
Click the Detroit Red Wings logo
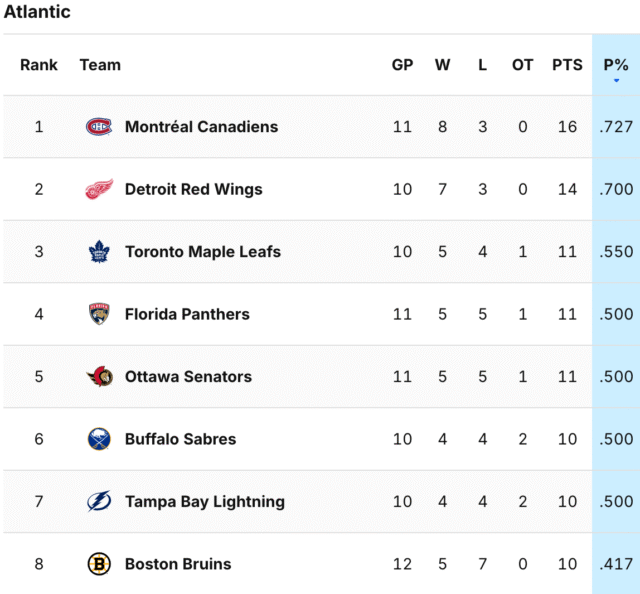tap(99, 189)
